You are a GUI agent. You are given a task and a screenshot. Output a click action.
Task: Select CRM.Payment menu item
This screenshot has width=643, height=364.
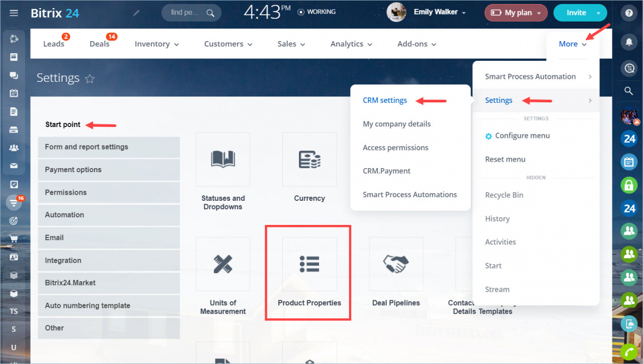click(x=387, y=171)
